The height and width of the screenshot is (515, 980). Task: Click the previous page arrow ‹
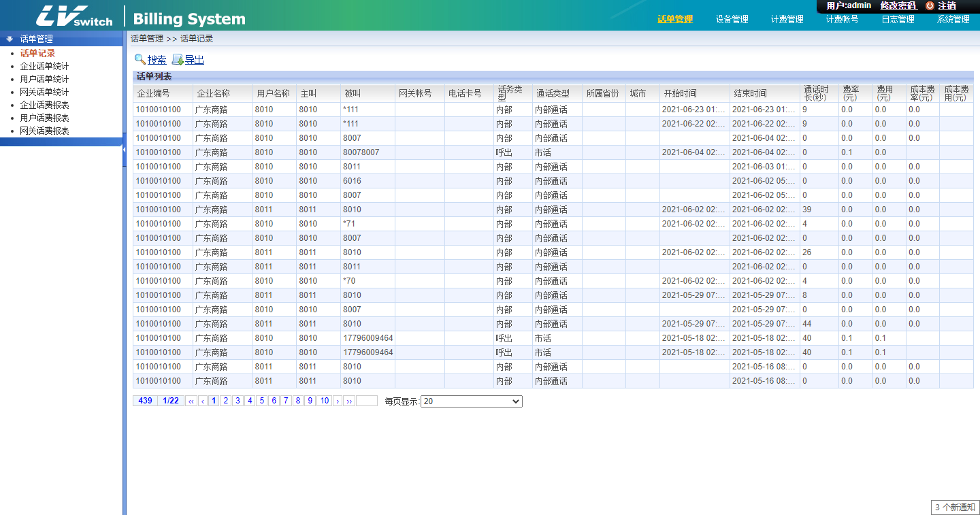(x=203, y=401)
